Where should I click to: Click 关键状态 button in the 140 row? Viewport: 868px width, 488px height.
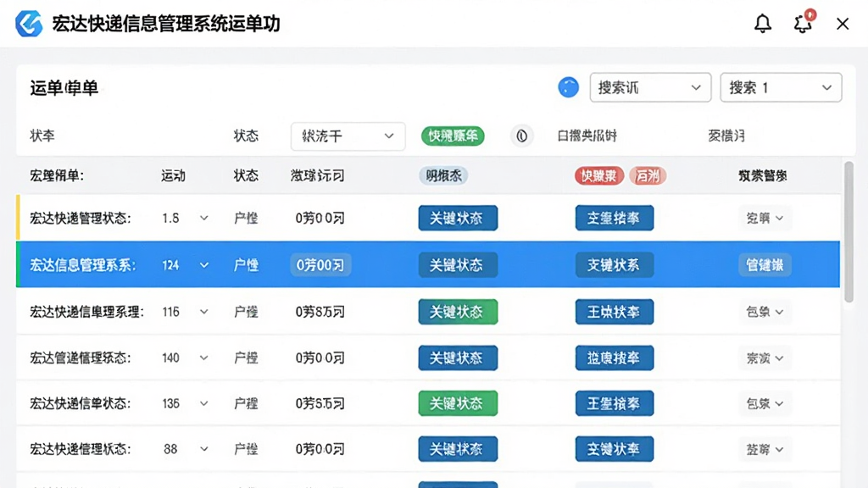coord(458,358)
